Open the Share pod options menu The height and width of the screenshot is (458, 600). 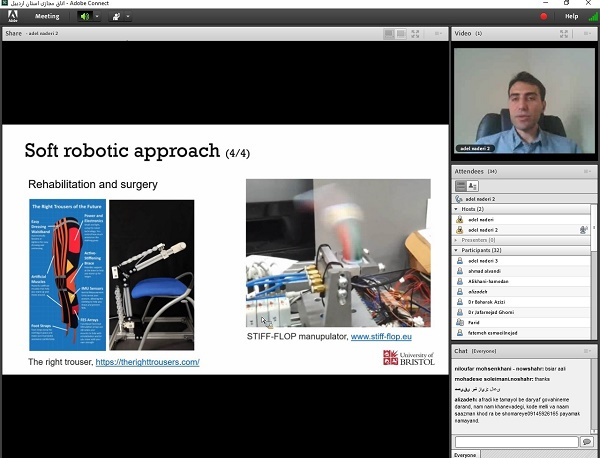(x=438, y=33)
